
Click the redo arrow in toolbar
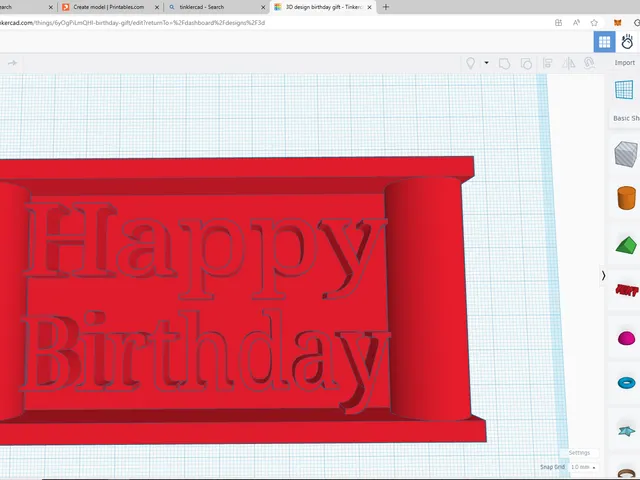click(13, 63)
